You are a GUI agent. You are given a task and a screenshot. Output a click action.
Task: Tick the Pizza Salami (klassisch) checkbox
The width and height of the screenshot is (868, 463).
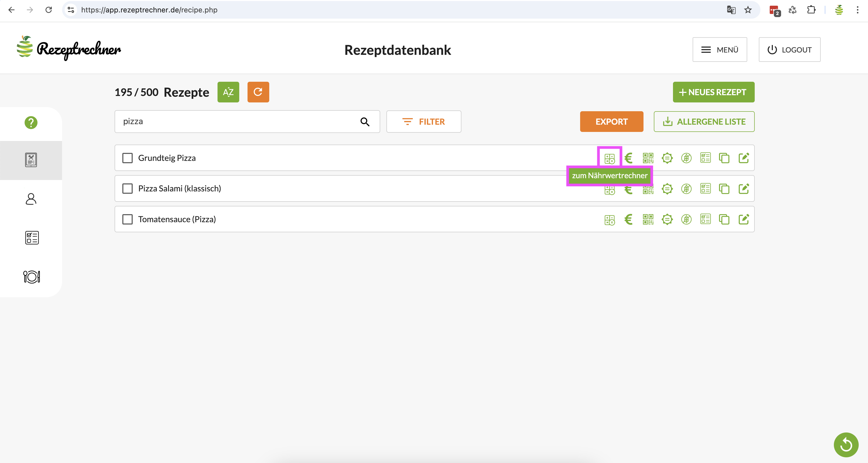click(127, 189)
